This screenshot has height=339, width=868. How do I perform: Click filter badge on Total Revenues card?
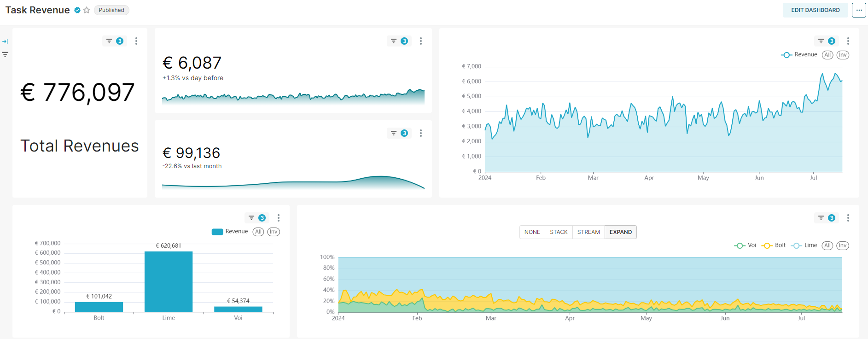point(114,41)
